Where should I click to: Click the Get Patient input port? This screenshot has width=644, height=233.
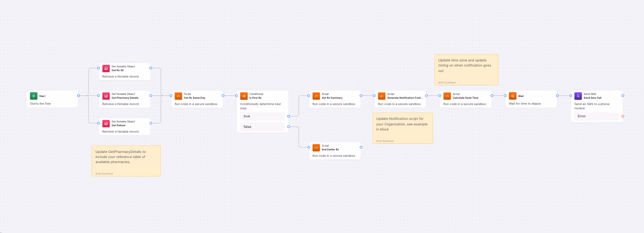tap(99, 123)
